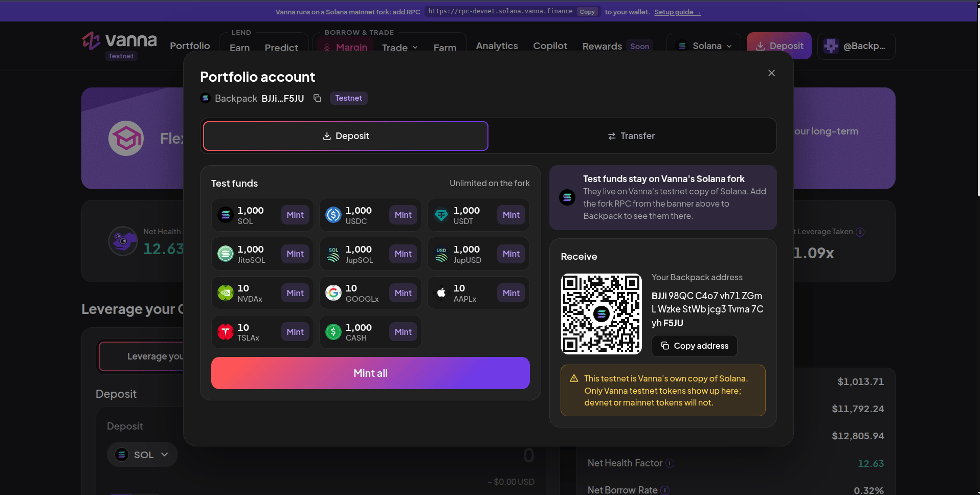Click the TSLAx Tesla icon

226,332
